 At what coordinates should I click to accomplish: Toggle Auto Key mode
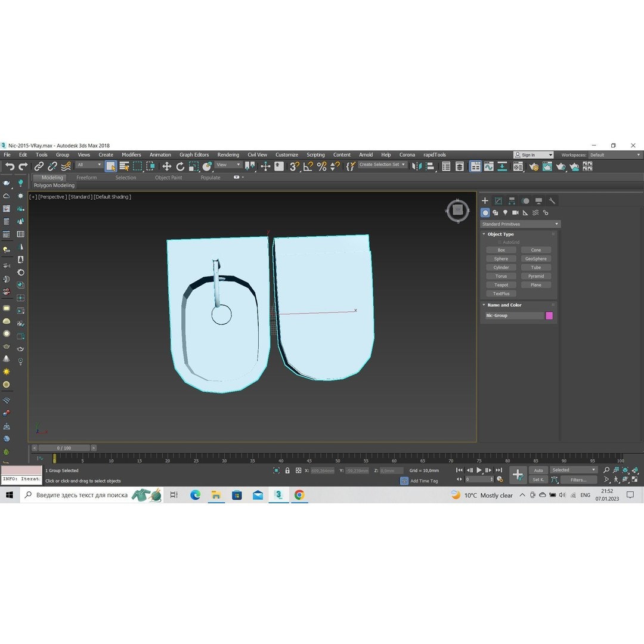[x=538, y=470]
